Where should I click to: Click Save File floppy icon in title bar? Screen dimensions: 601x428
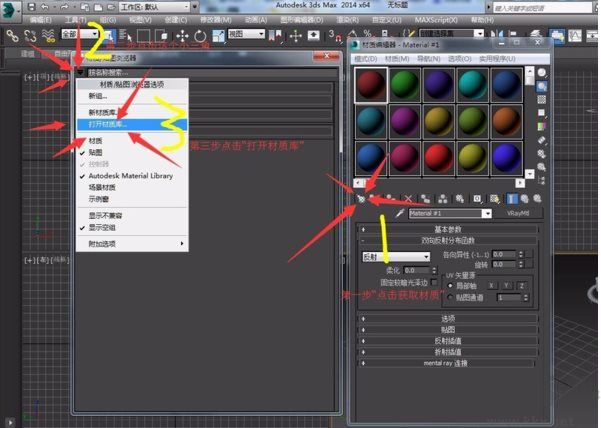coord(31,7)
